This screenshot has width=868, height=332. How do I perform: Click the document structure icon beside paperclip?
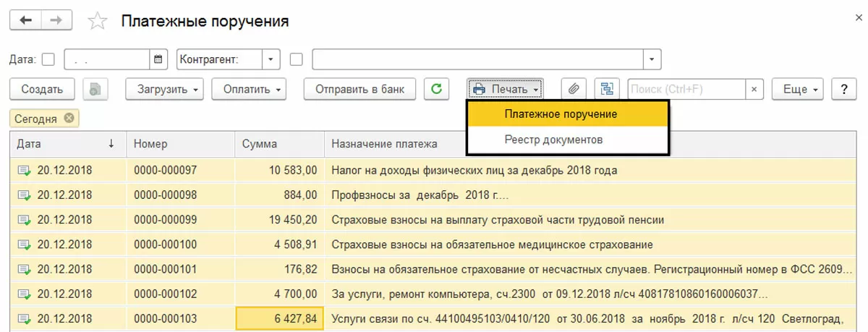(x=607, y=89)
